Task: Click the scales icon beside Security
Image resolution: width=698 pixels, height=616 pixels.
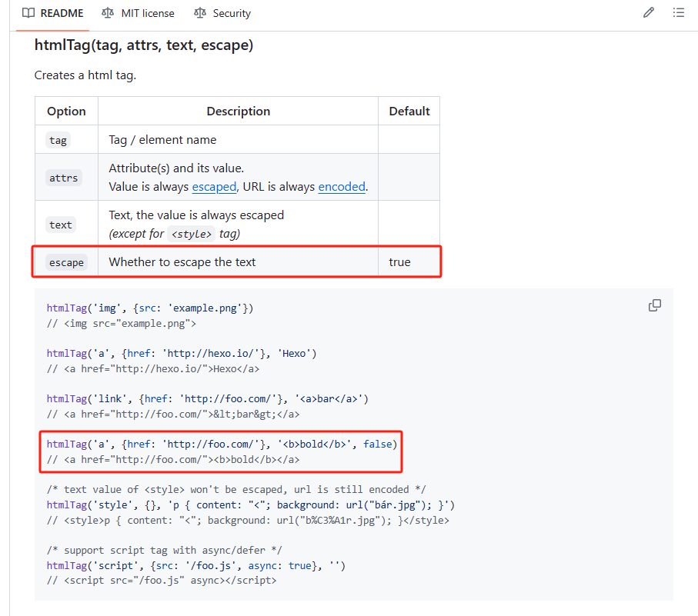Action: (x=200, y=13)
